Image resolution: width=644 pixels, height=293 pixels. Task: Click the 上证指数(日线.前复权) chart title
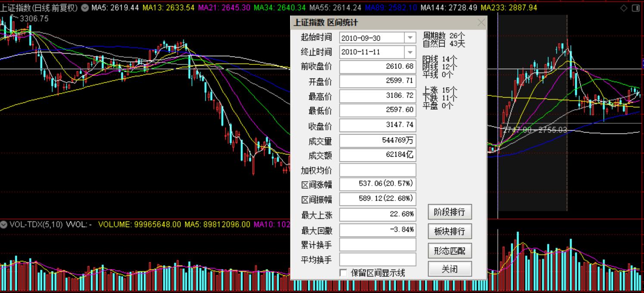coord(39,8)
